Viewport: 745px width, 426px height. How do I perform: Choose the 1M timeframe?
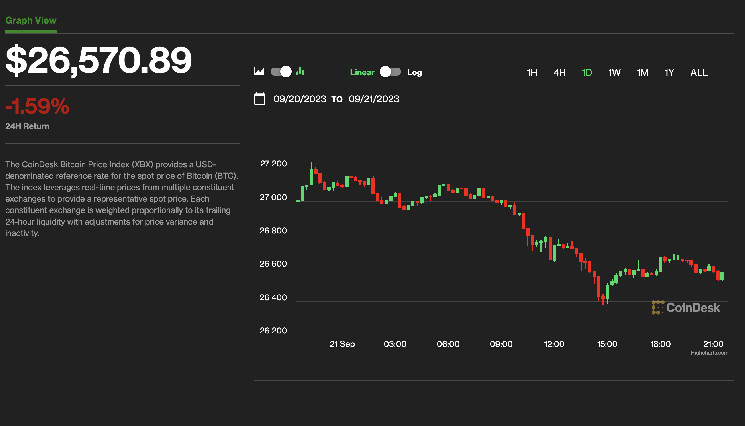(642, 72)
